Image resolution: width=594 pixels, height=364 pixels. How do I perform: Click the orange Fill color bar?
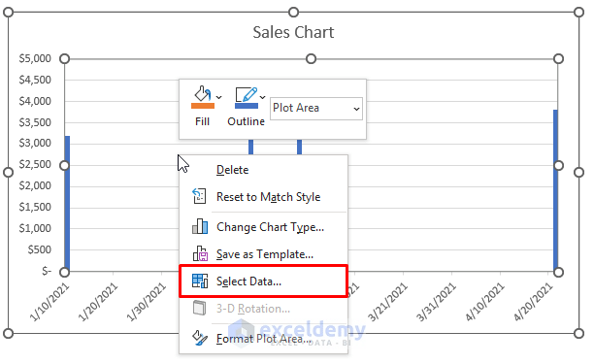203,106
